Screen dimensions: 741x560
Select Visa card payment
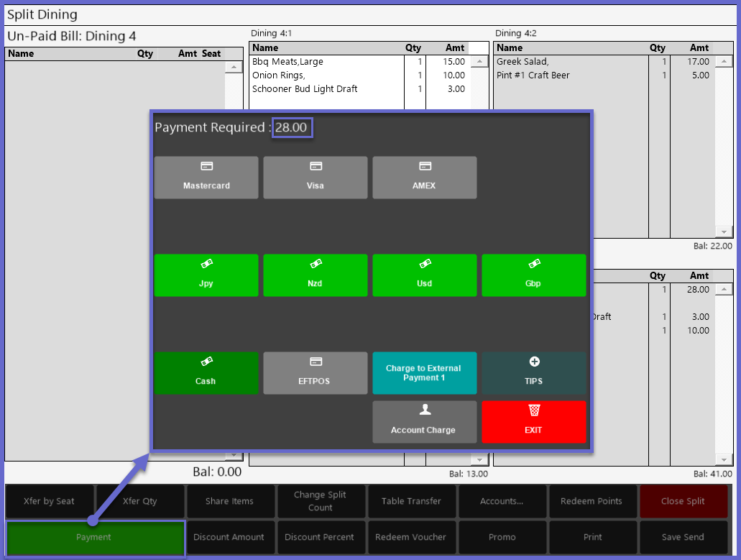315,178
